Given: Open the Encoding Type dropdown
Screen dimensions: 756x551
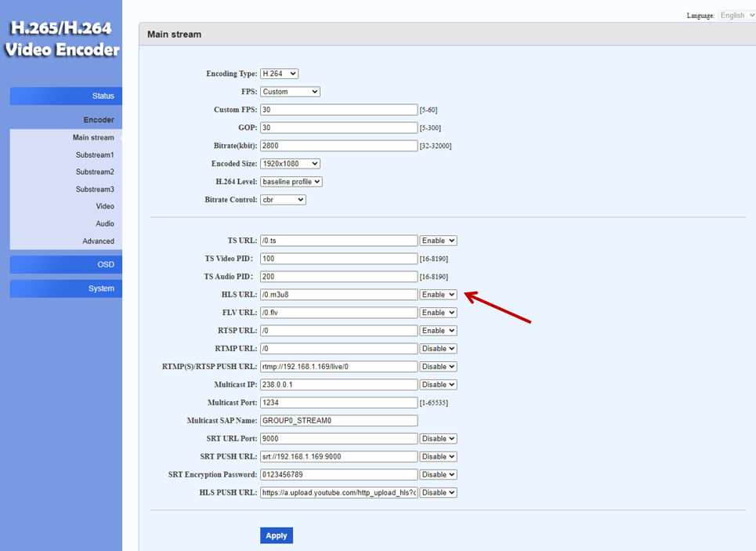Looking at the screenshot, I should click(279, 74).
